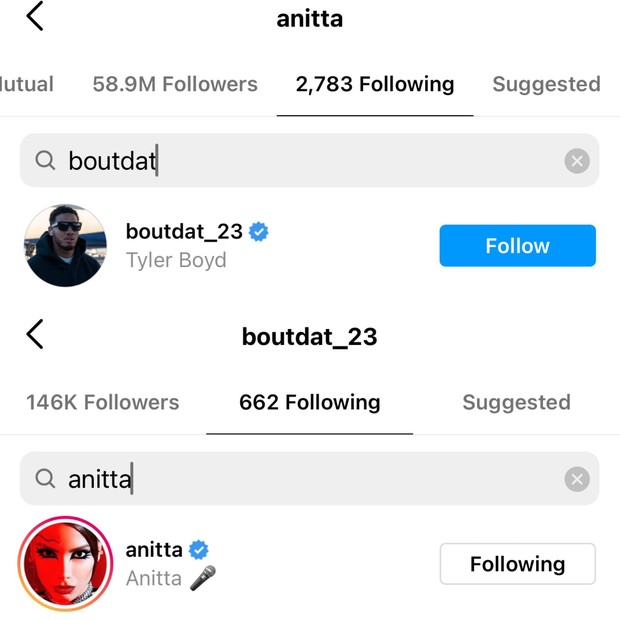Screen dimensions: 620x620
Task: Open the 58.9M Followers tab
Action: pyautogui.click(x=175, y=85)
